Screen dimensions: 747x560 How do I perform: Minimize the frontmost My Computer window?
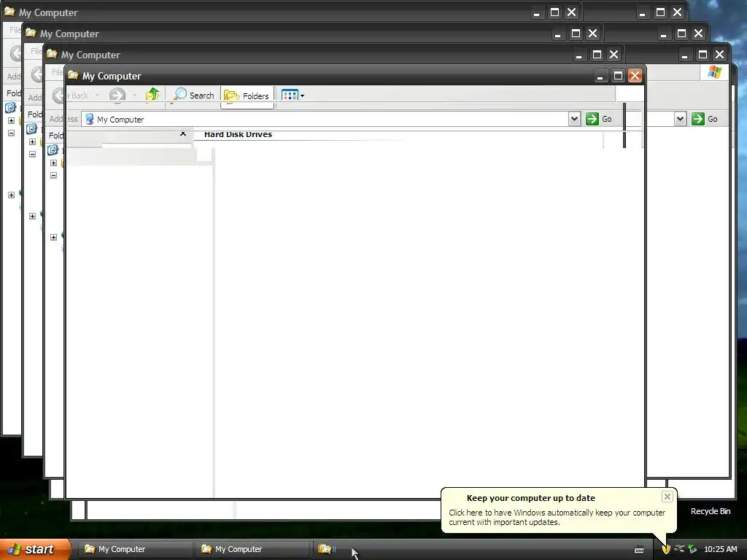(600, 75)
